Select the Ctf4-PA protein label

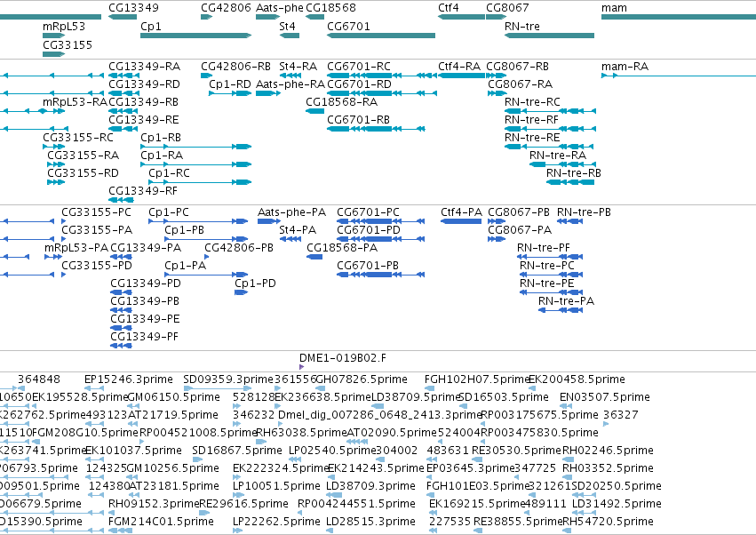click(461, 212)
